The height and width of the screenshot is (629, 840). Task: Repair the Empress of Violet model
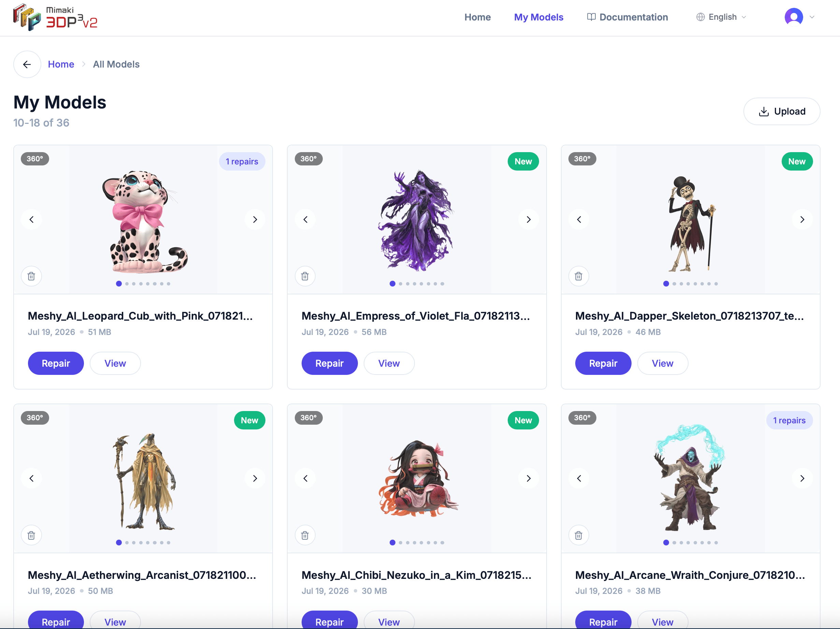(x=330, y=363)
